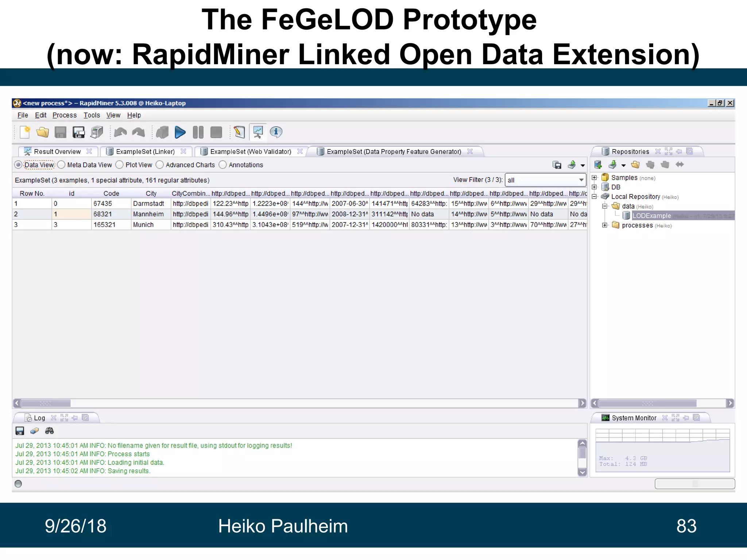
Task: Maximize the System Monitor panel
Action: pyautogui.click(x=676, y=418)
